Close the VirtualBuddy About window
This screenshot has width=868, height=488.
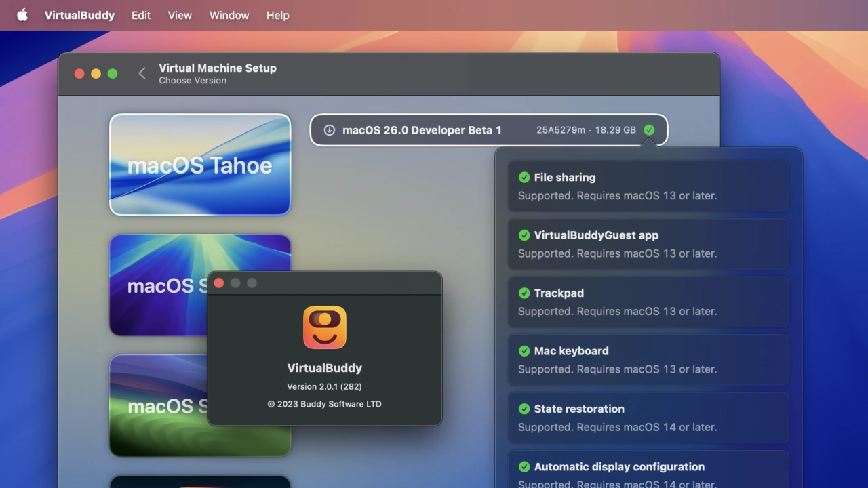219,283
